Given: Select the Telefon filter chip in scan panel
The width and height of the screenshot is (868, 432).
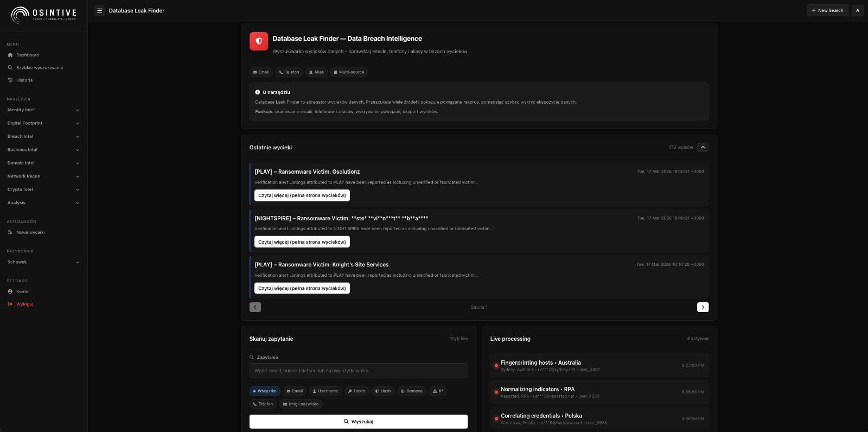Looking at the screenshot, I should [x=263, y=404].
